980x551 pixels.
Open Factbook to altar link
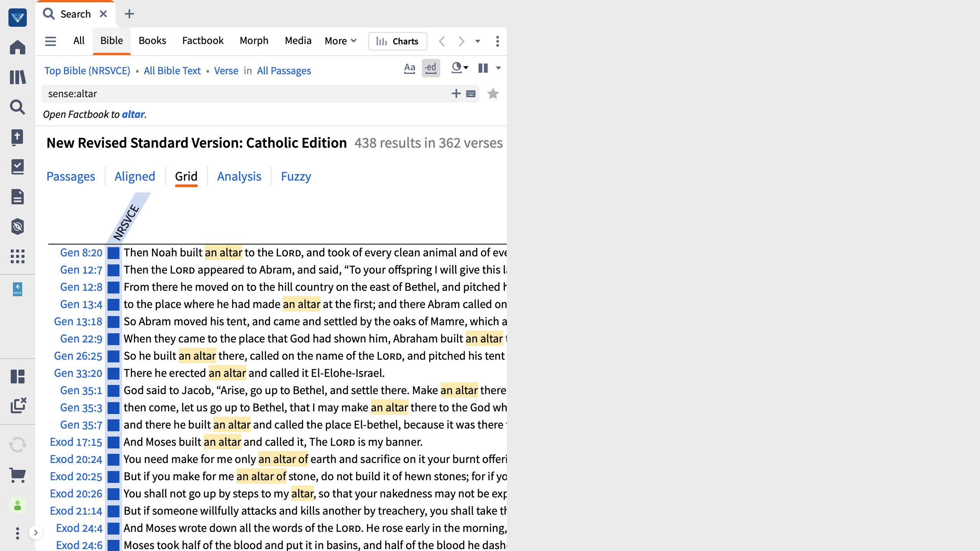click(133, 114)
